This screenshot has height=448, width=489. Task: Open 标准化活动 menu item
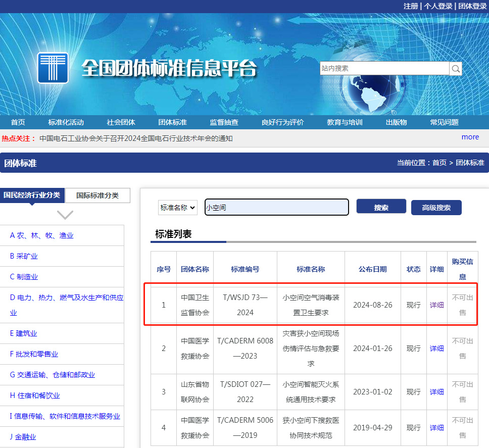tap(66, 122)
